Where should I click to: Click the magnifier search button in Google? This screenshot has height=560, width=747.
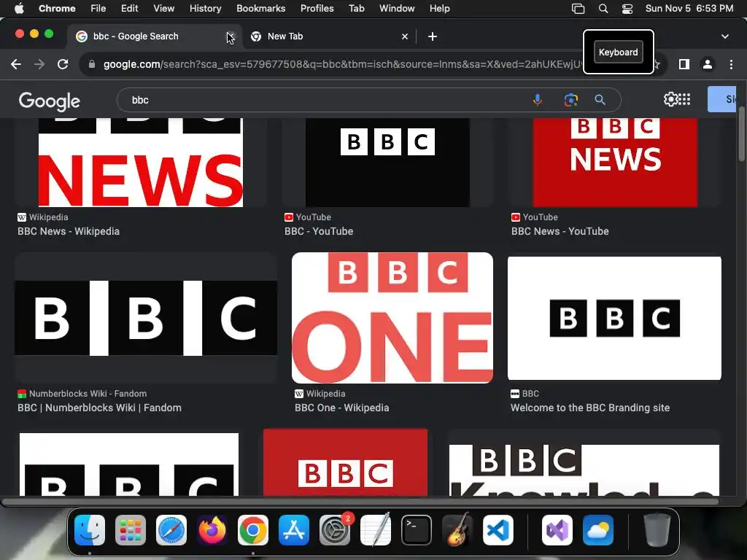point(600,100)
